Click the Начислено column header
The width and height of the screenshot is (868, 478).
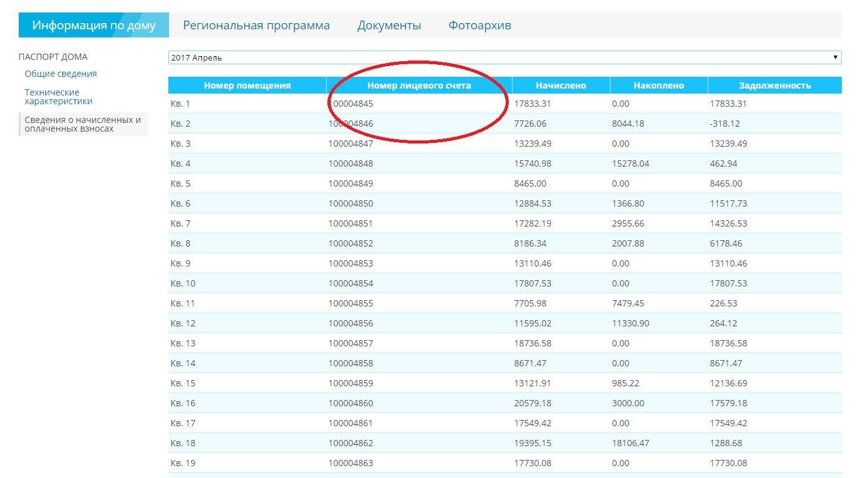tap(561, 85)
